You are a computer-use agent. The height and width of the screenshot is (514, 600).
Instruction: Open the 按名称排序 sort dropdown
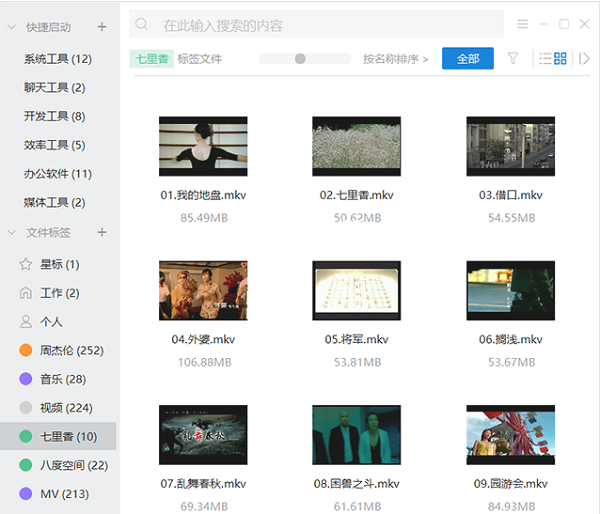(x=395, y=59)
